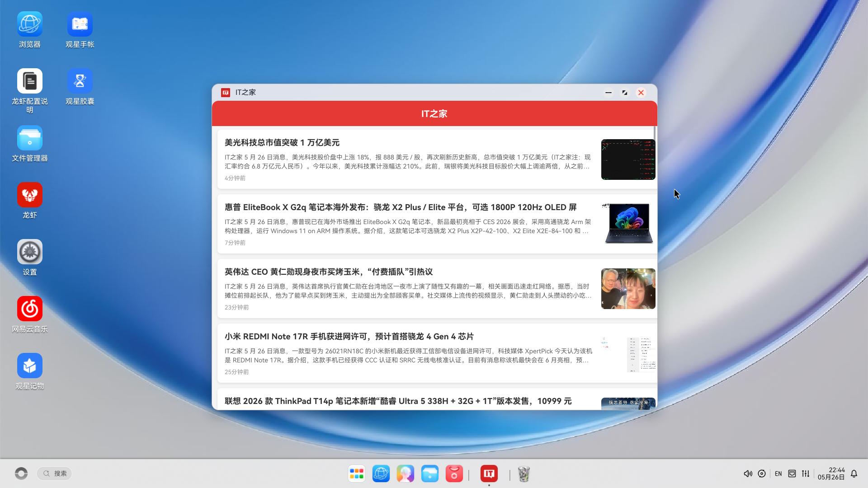Click the news list vertical scrollbar
This screenshot has width=868, height=488.
[654, 134]
